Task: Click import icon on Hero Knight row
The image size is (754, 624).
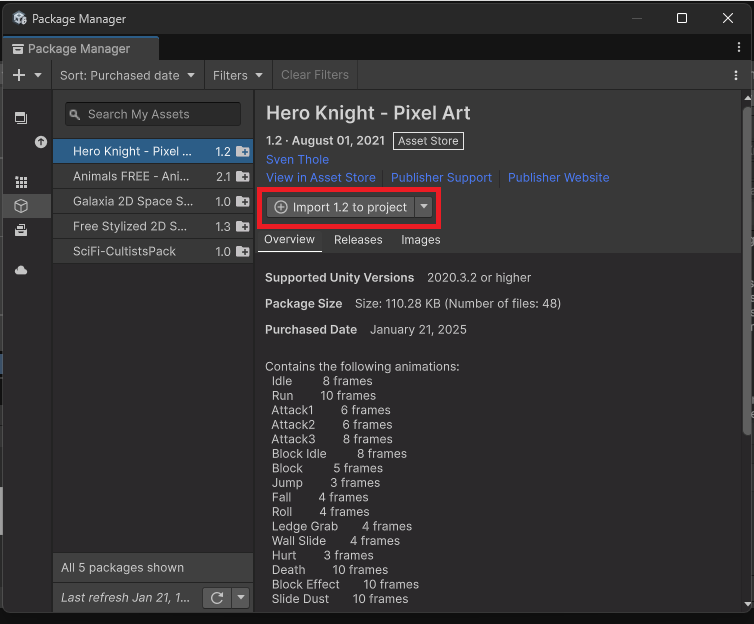Action: [x=243, y=151]
